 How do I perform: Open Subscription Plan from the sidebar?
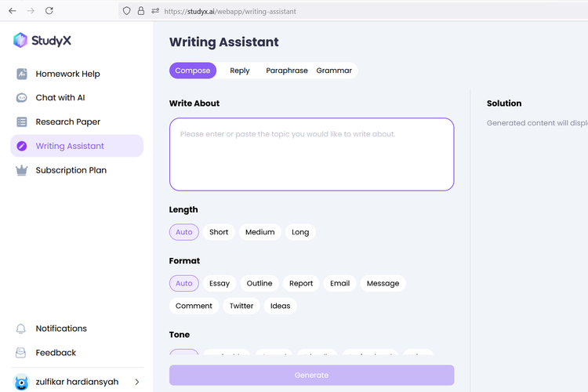click(77, 170)
